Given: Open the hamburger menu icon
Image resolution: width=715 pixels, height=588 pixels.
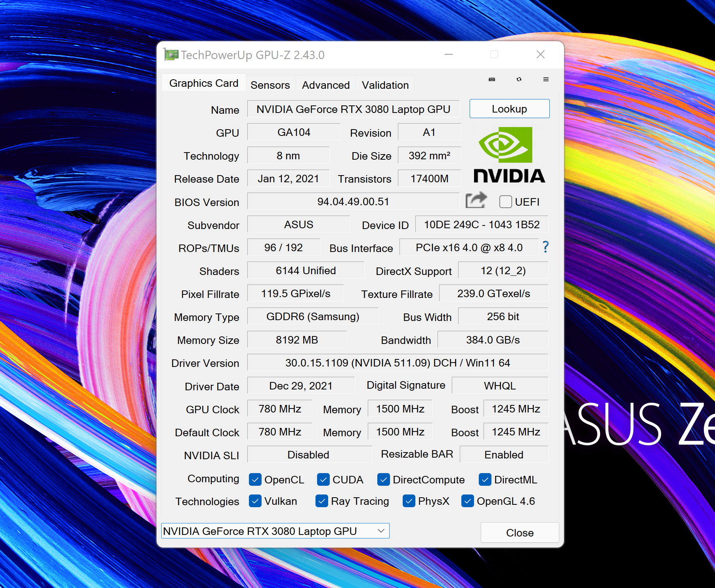Looking at the screenshot, I should tap(546, 79).
